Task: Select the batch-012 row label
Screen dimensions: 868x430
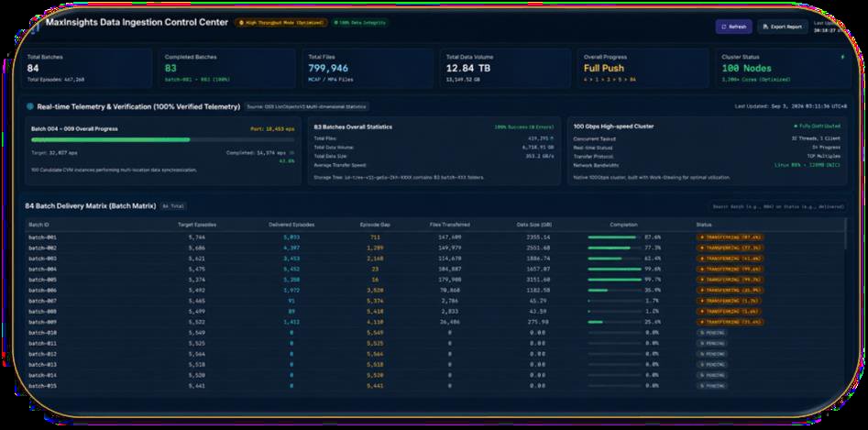Action: (43, 354)
